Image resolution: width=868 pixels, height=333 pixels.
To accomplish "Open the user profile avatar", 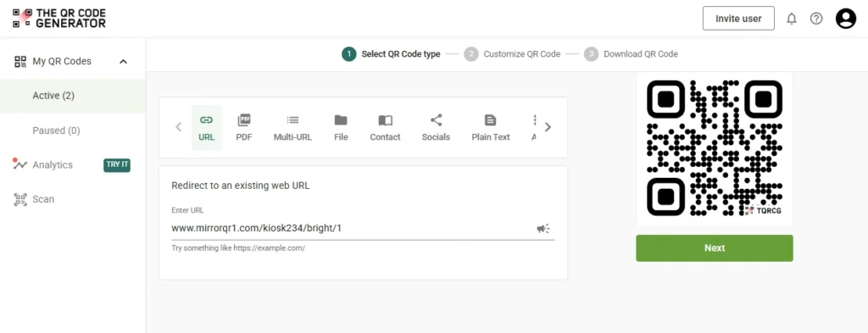I will [x=846, y=19].
